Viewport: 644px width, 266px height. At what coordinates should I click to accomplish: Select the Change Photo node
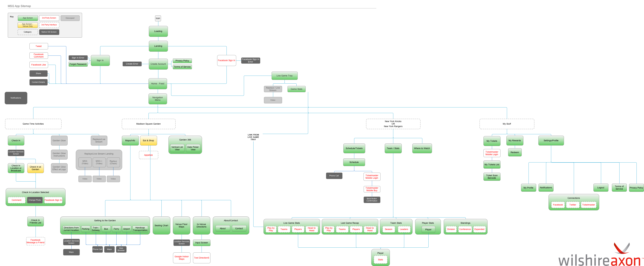(35, 200)
